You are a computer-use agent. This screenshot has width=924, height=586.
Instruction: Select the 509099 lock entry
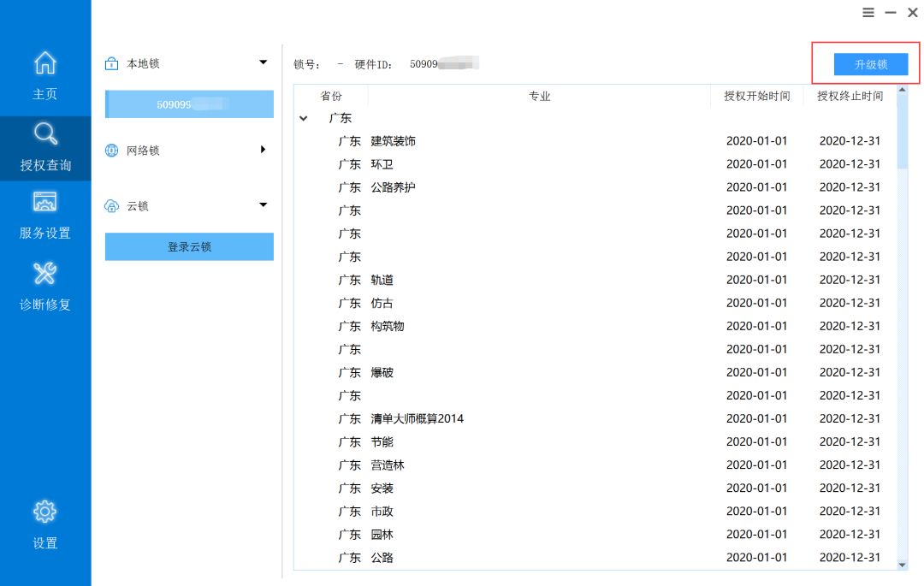pyautogui.click(x=188, y=103)
